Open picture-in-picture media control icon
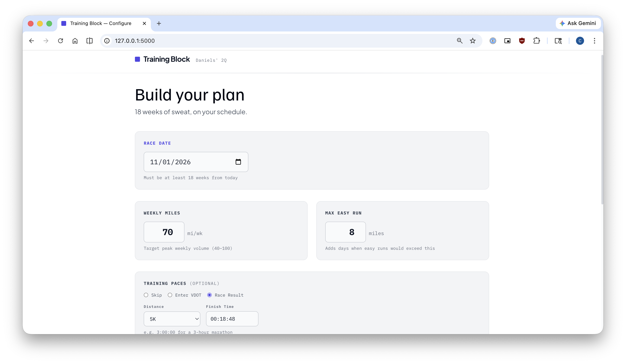 coord(507,41)
